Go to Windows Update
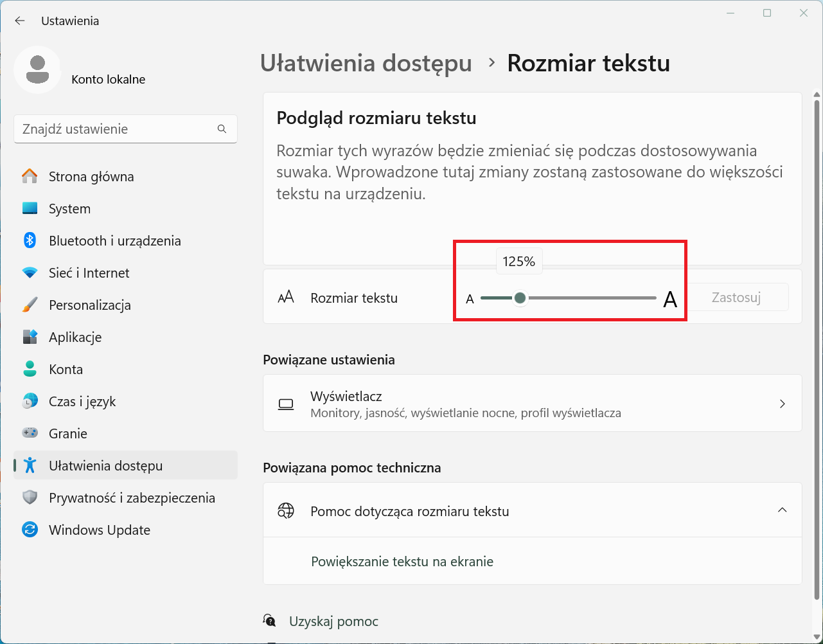Image resolution: width=823 pixels, height=644 pixels. point(125,530)
